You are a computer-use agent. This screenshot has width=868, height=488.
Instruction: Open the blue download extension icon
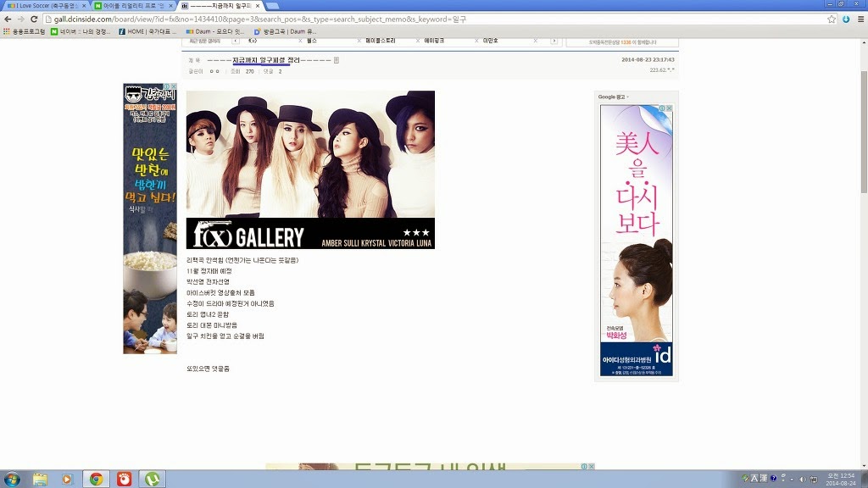point(846,19)
